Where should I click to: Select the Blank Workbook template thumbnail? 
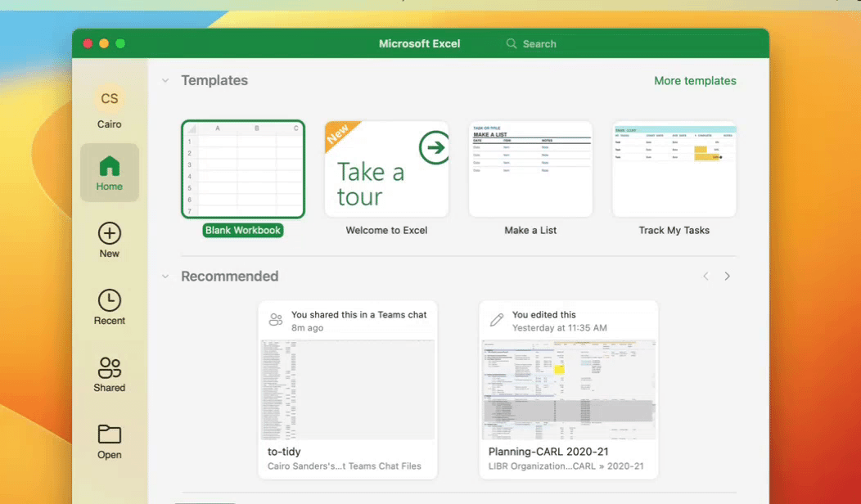click(243, 169)
